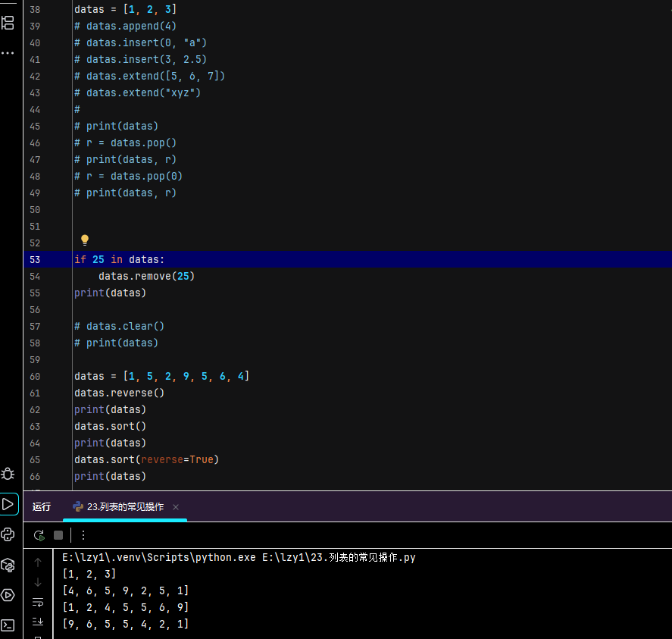Click the '# datas.extend("xyz")' comment
Image resolution: width=672 pixels, height=639 pixels.
click(x=138, y=92)
